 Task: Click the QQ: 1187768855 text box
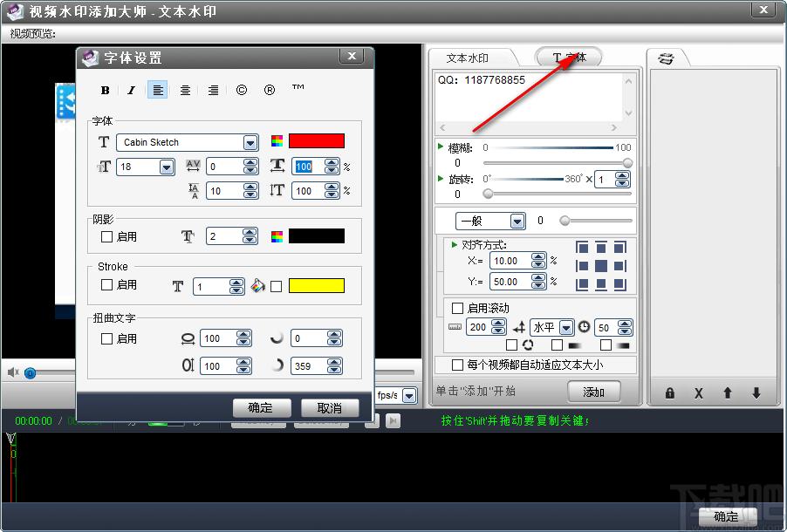coord(530,98)
